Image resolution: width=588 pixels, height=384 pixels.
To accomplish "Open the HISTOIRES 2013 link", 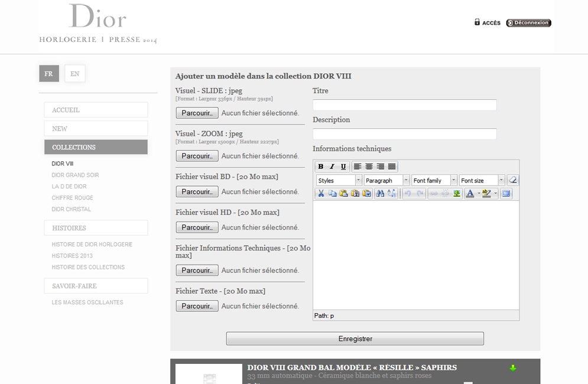I will pyautogui.click(x=72, y=256).
